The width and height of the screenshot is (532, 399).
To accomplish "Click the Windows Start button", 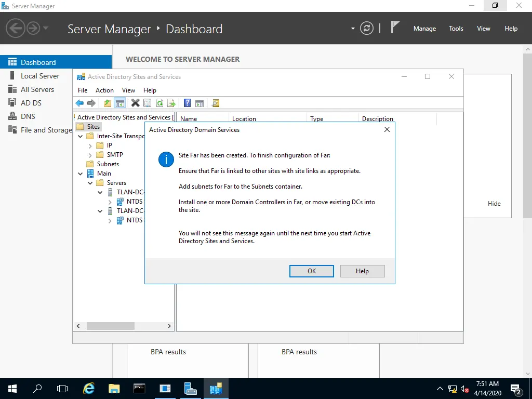I will pos(12,389).
